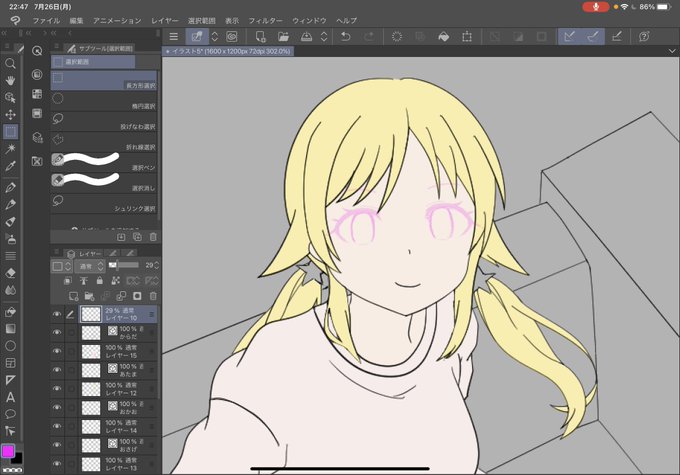The height and width of the screenshot is (475, 680).
Task: Choose the 楕円選択 sub tool
Action: tap(104, 101)
